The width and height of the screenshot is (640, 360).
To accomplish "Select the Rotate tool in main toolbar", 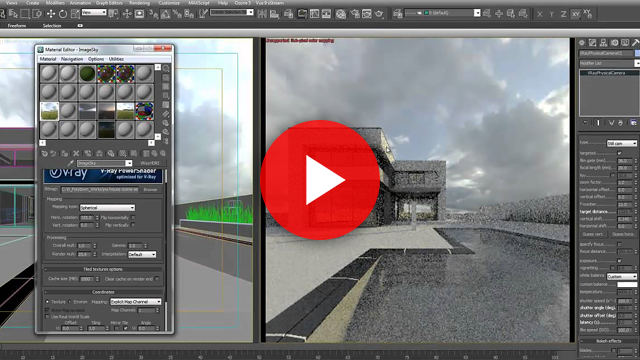I will pyautogui.click(x=63, y=14).
